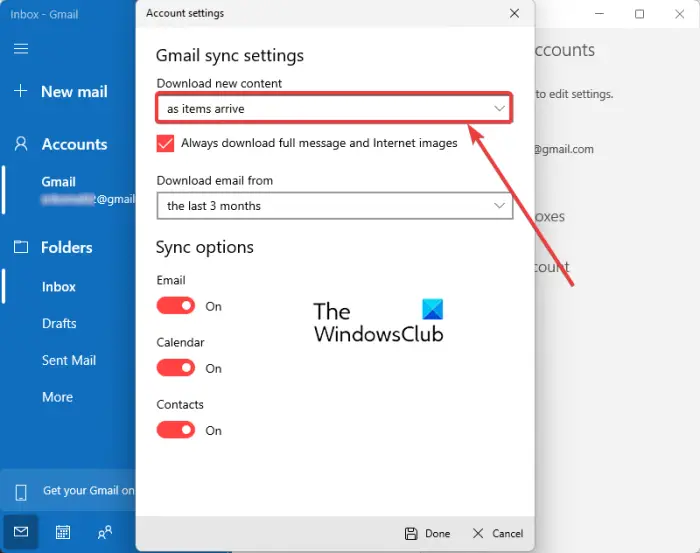Switch to Mail app icon at bottom
Image resolution: width=700 pixels, height=553 pixels.
(x=21, y=532)
